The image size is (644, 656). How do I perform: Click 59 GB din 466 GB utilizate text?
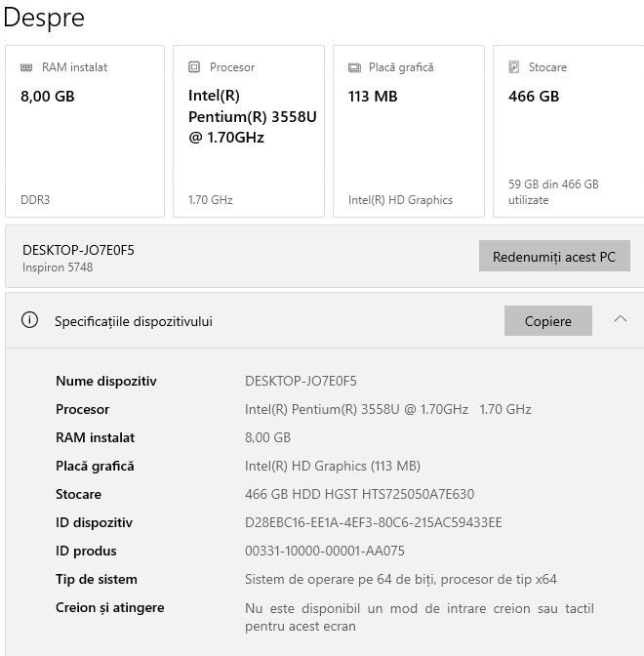point(553,192)
